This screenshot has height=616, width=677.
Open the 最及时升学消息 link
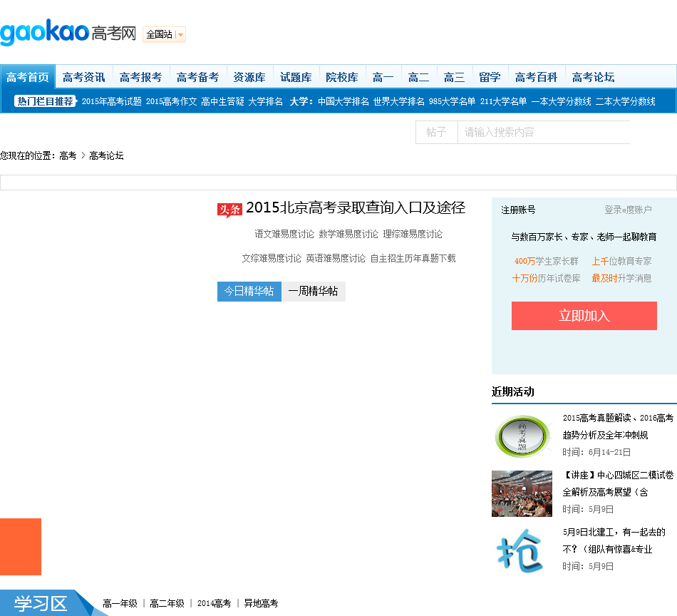tap(621, 278)
